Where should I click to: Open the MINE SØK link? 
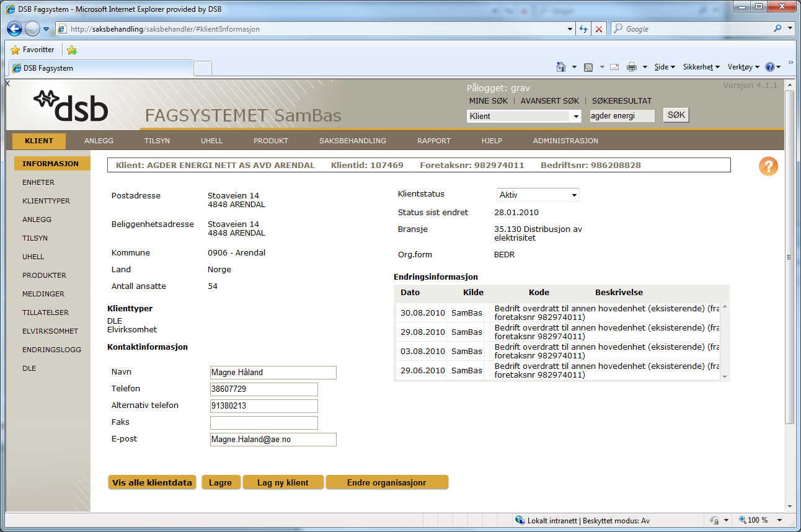click(489, 100)
